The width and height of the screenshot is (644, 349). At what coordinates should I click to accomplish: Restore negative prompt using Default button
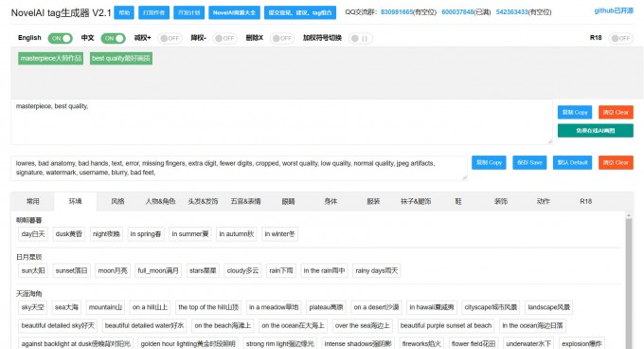[572, 162]
